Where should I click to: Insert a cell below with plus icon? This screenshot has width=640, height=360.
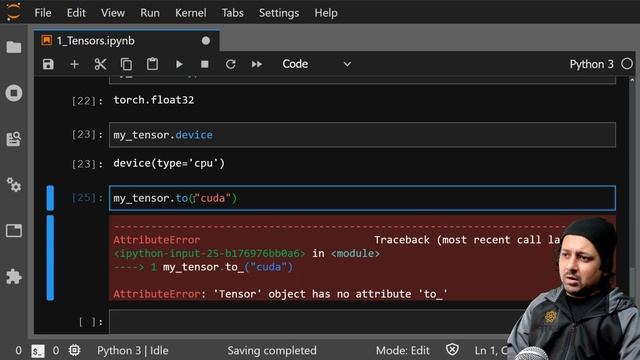[74, 64]
